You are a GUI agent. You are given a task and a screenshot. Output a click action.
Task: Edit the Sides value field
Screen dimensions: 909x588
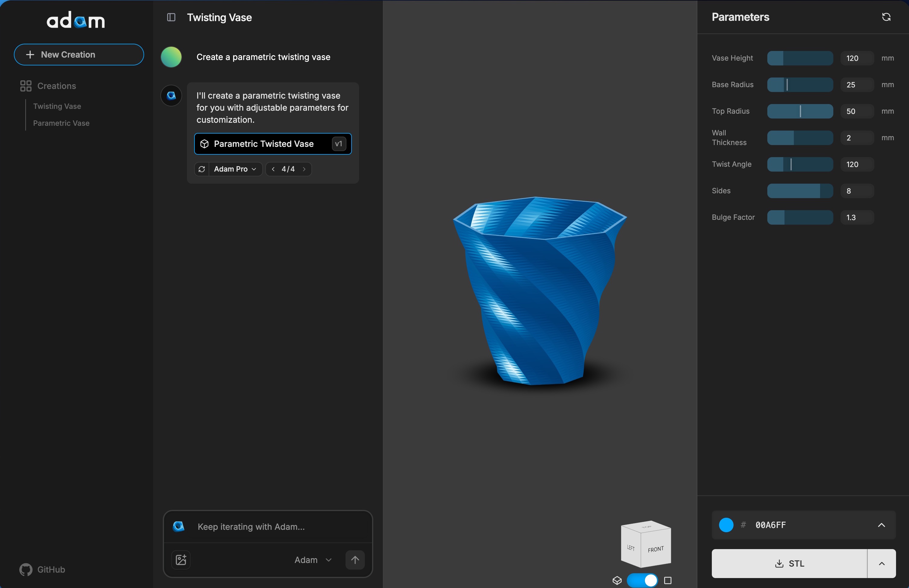[x=857, y=191]
